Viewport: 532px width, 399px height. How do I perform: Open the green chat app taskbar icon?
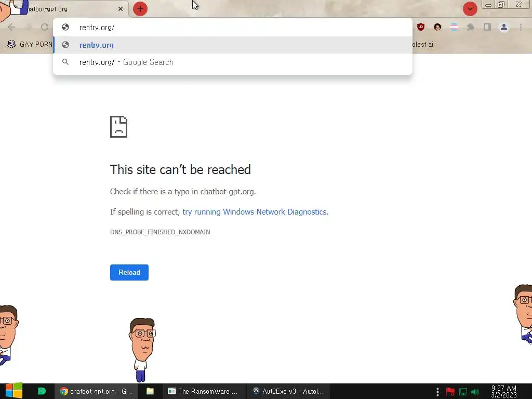tap(42, 391)
